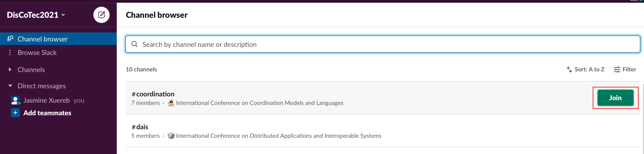Viewport: 644px width, 154px height.
Task: Click the Filter sliders icon
Action: pos(617,69)
